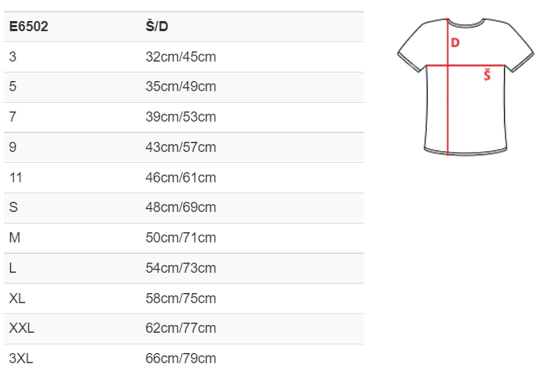Select the size 5 row
The height and width of the screenshot is (392, 547).
pos(183,87)
